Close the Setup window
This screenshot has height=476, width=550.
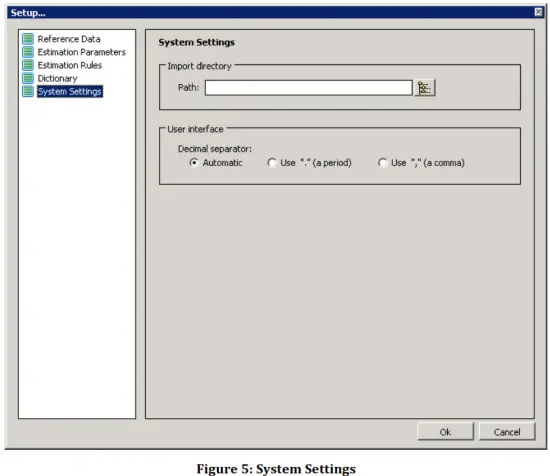(x=538, y=12)
